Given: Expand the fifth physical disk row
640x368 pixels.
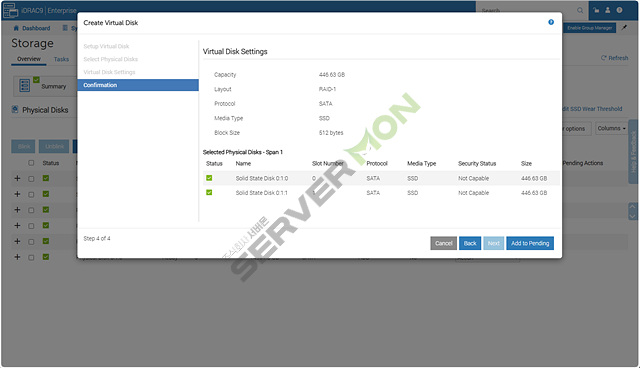Looking at the screenshot, I should (x=17, y=241).
